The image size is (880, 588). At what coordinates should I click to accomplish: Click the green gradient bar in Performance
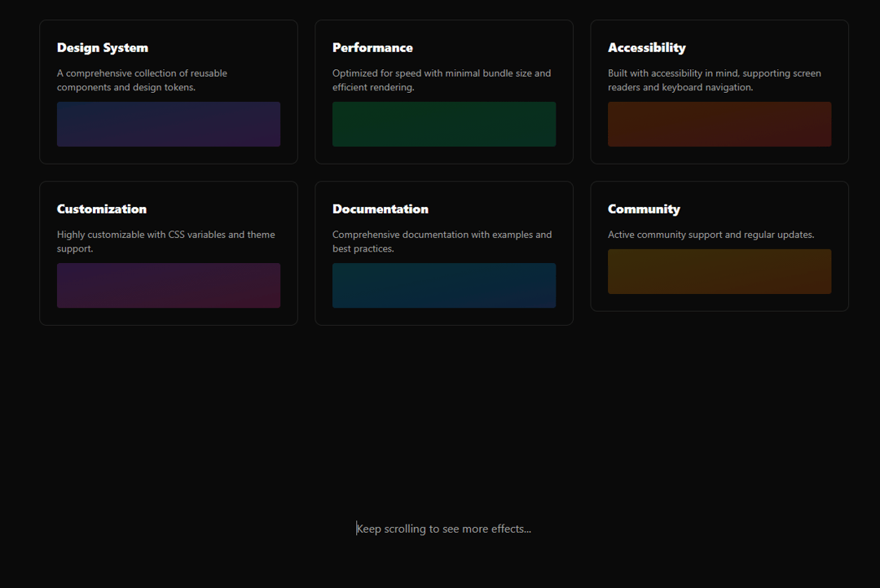pos(444,124)
